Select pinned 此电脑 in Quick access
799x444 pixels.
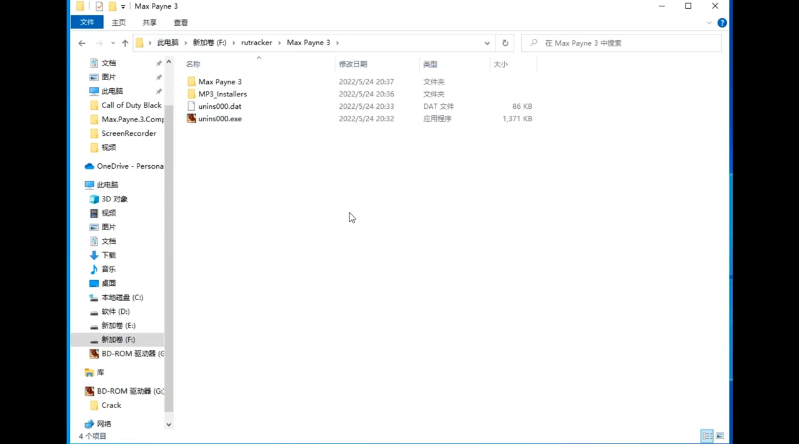click(x=112, y=91)
